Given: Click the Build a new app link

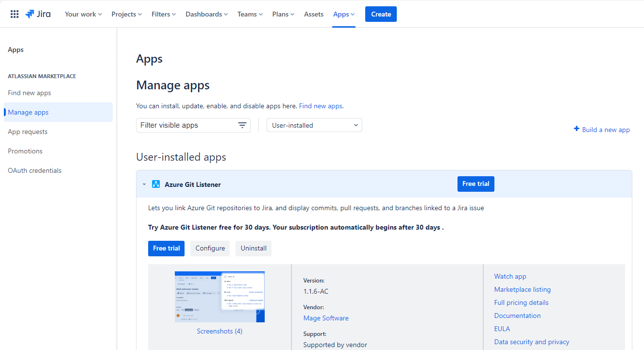Looking at the screenshot, I should point(606,130).
